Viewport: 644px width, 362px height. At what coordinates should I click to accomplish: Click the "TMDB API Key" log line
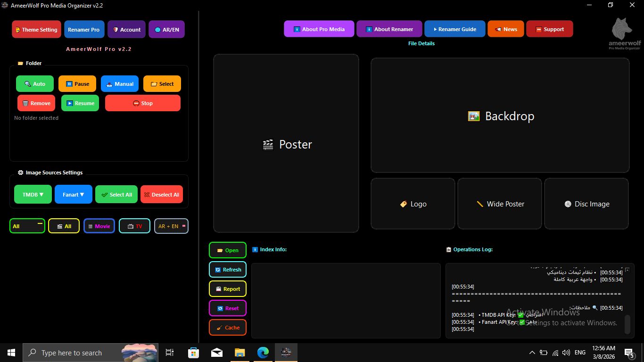pyautogui.click(x=497, y=315)
